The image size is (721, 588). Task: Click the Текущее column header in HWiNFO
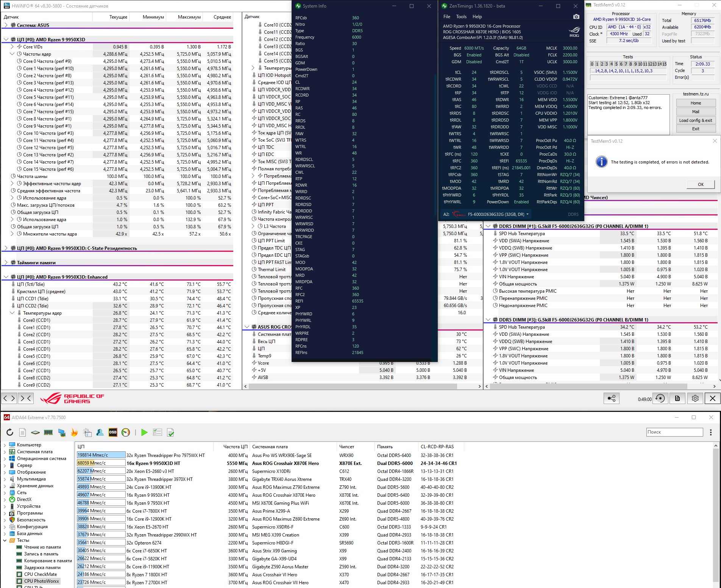(x=119, y=17)
